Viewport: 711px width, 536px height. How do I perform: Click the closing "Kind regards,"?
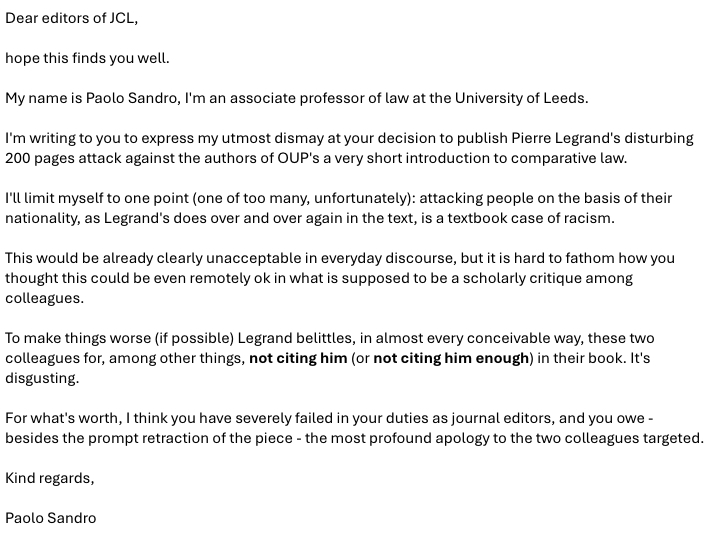[x=50, y=478]
